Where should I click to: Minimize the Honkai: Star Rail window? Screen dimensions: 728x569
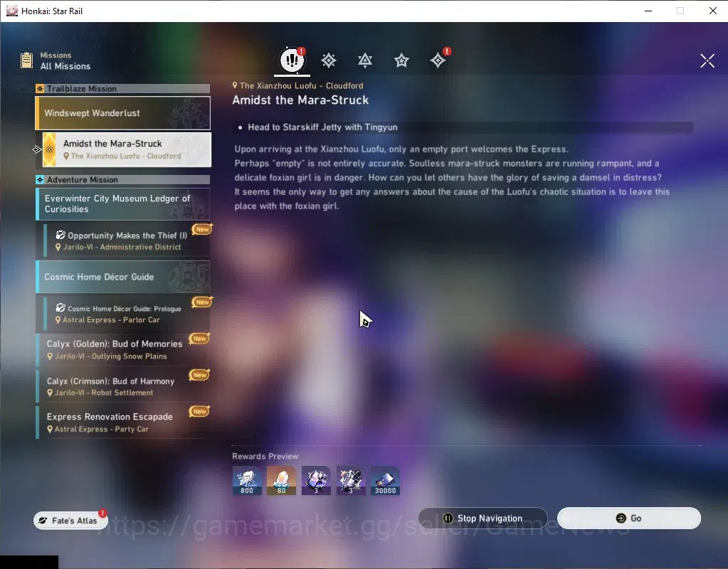648,11
